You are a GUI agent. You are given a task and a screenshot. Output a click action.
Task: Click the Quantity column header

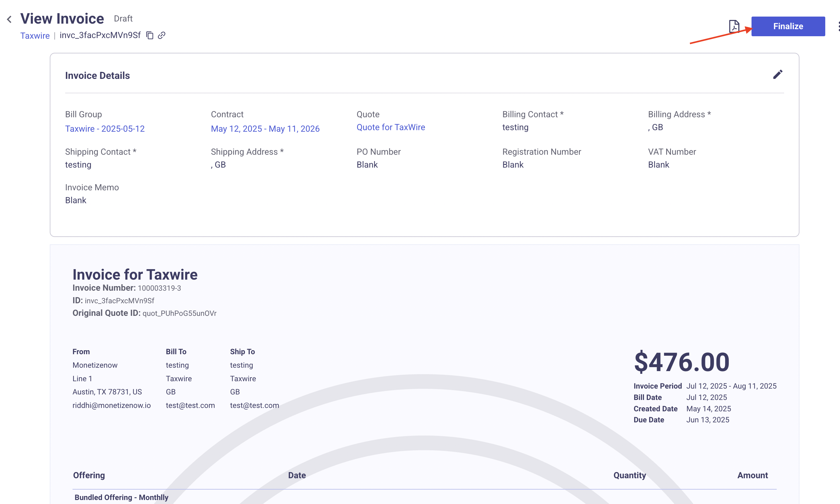pyautogui.click(x=629, y=475)
